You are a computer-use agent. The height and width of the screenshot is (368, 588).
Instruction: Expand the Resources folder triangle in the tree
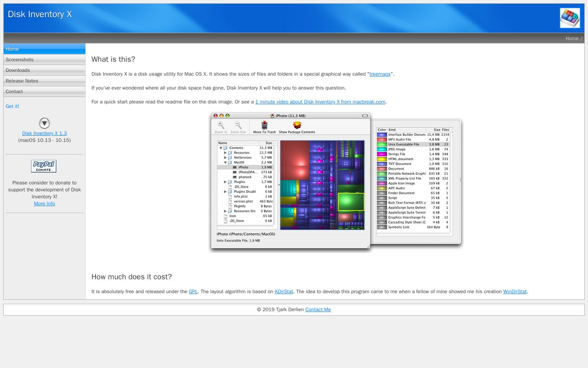click(x=225, y=153)
